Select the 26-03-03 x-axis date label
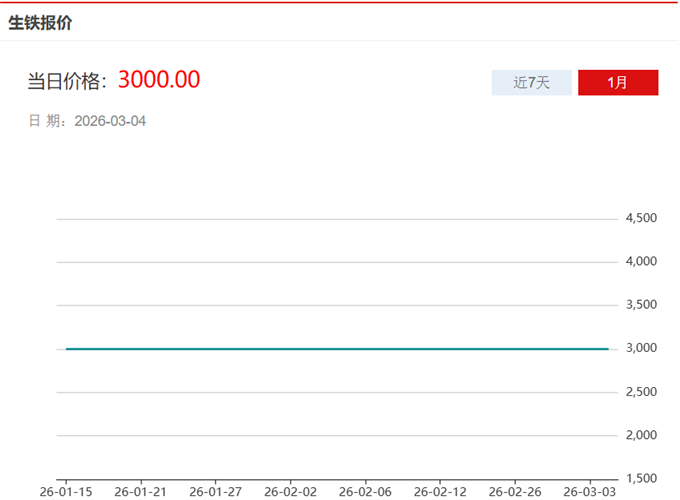The image size is (680, 500). click(x=590, y=492)
